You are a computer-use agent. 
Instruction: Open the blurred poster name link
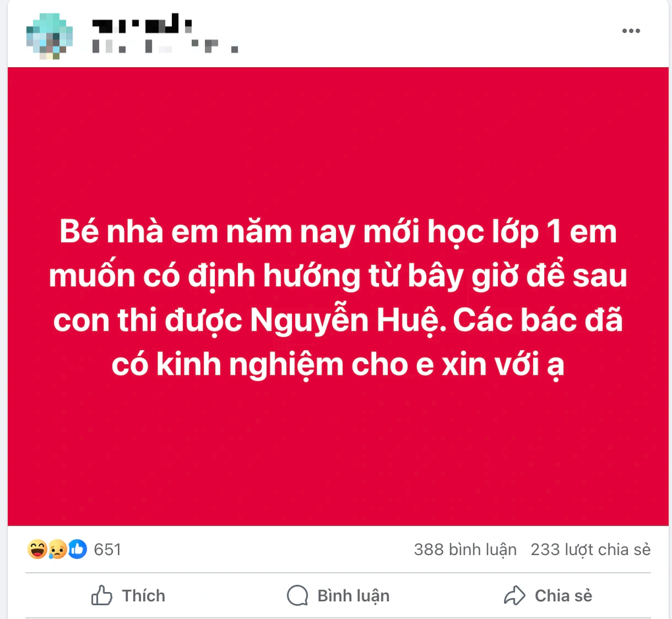142,24
